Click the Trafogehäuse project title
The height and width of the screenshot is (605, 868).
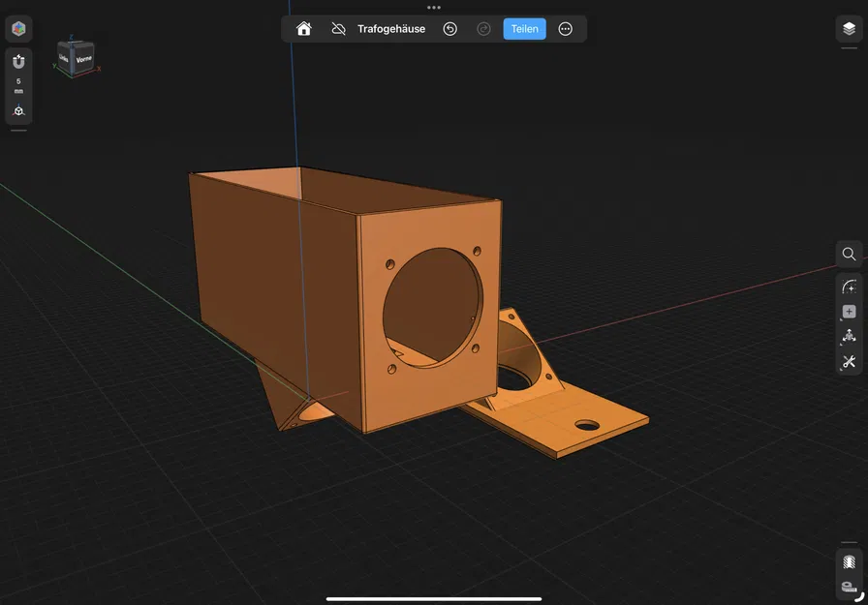click(391, 29)
